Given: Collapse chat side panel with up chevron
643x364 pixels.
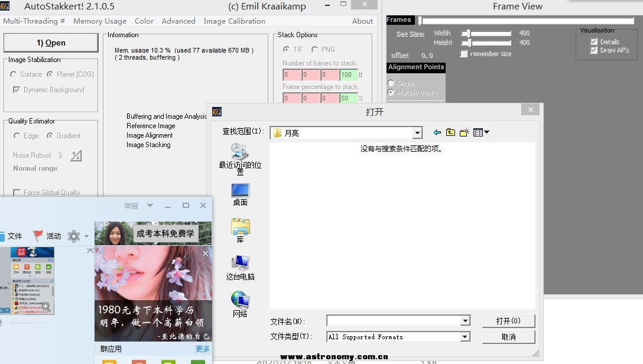Looking at the screenshot, I should [x=90, y=251].
